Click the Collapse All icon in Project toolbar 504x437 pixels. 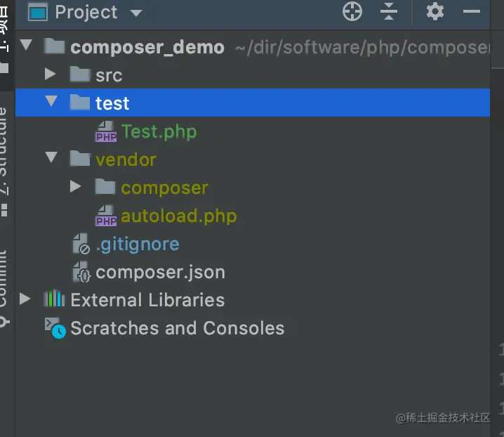tap(388, 12)
